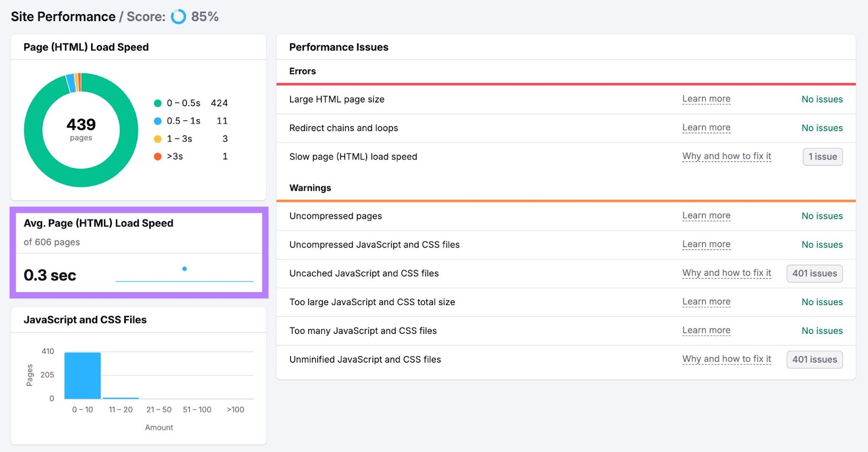
Task: Click the blue 0.5–1s legend dot
Action: 158,121
